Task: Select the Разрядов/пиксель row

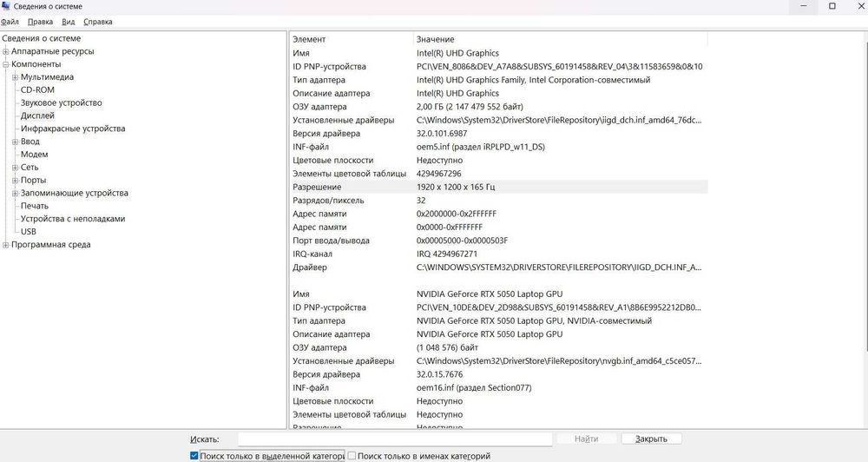Action: coord(499,201)
